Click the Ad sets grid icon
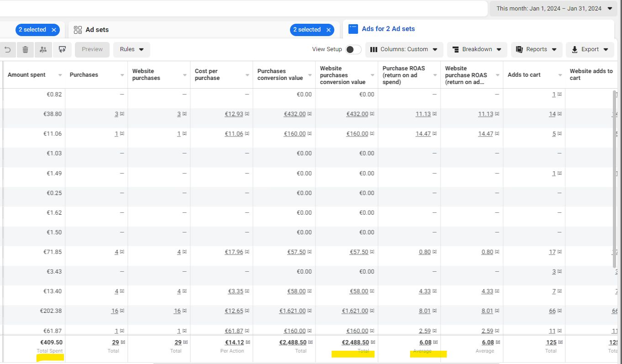This screenshot has width=622, height=364. (78, 30)
